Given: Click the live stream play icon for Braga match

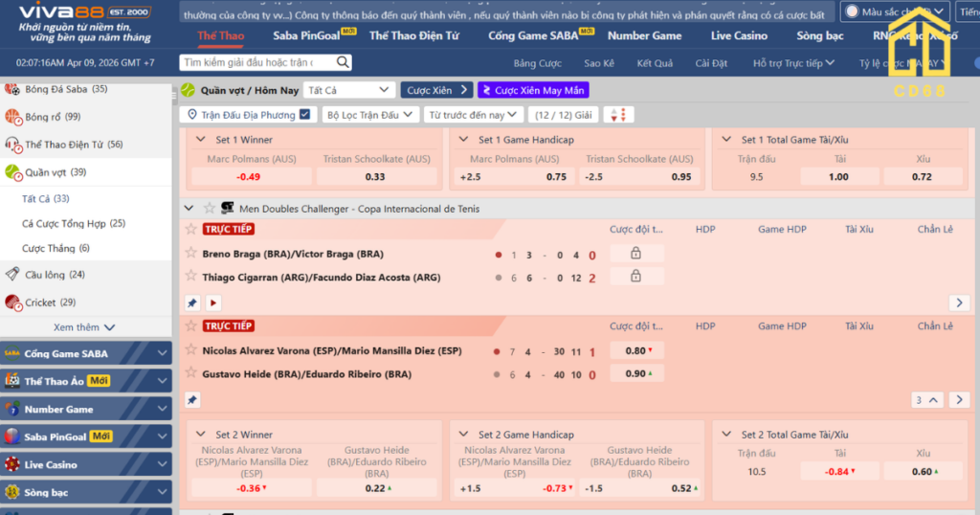Looking at the screenshot, I should point(212,302).
